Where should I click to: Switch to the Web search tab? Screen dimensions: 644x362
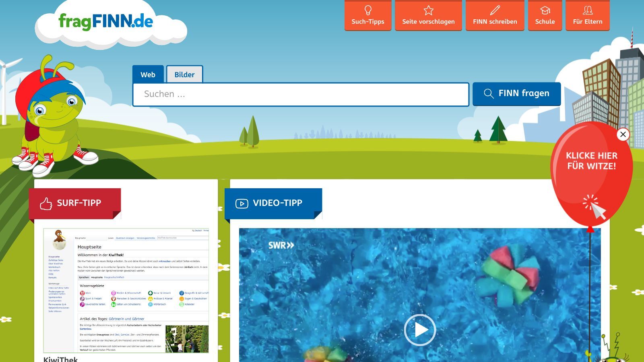[x=148, y=74]
